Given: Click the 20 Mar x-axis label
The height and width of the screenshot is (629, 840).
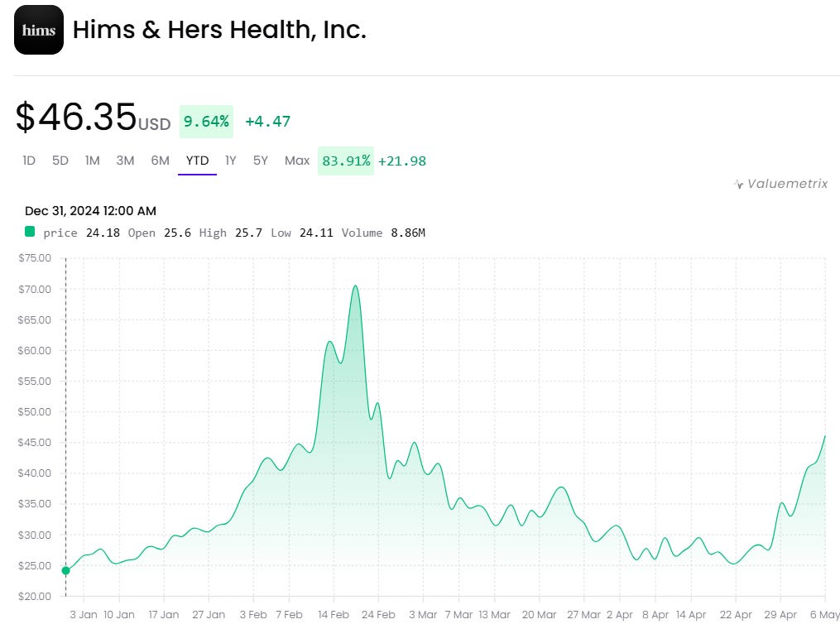Looking at the screenshot, I should [539, 615].
